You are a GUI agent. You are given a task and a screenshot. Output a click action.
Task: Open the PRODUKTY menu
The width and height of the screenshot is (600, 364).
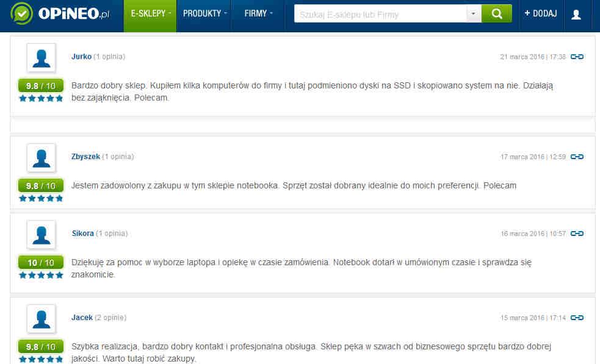coord(204,16)
